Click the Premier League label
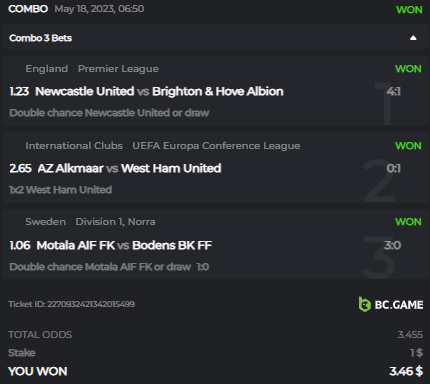This screenshot has height=384, width=430. (118, 69)
